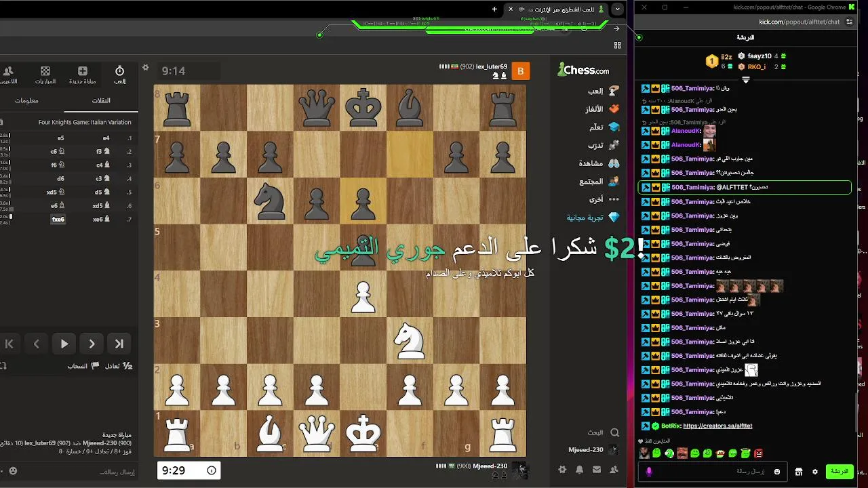Image resolution: width=868 pixels, height=488 pixels.
Task: Select the Games (المباريات) tab
Action: [45, 75]
